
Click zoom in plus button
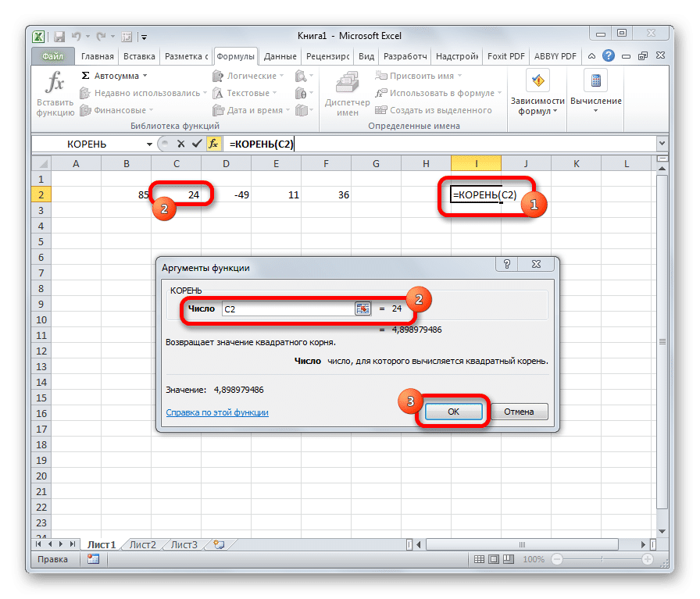click(648, 559)
